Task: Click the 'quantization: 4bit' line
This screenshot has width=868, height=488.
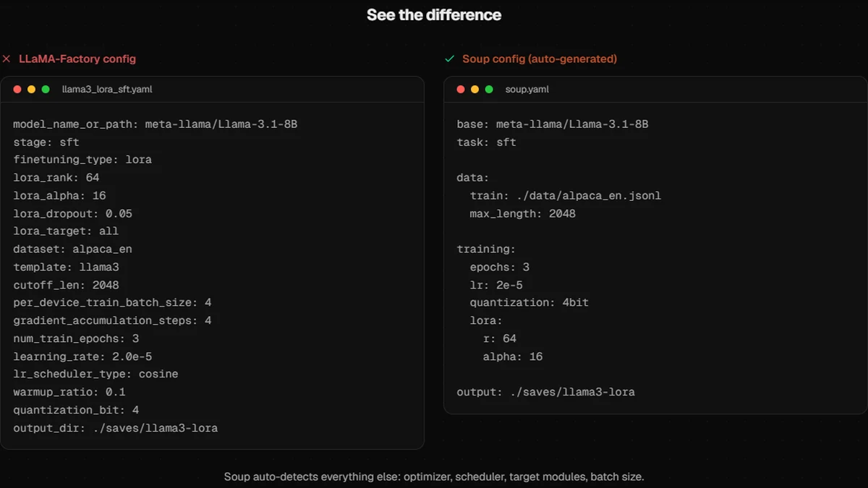Action: coord(529,303)
